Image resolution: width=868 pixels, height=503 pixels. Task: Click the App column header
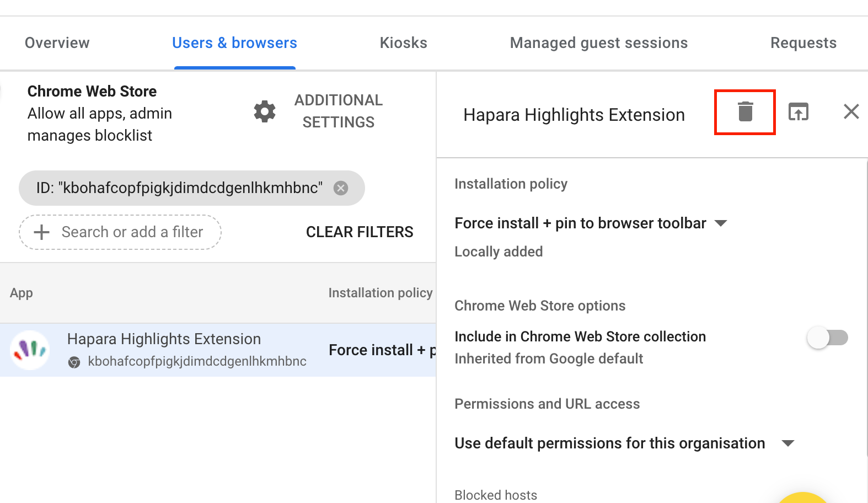(x=22, y=293)
